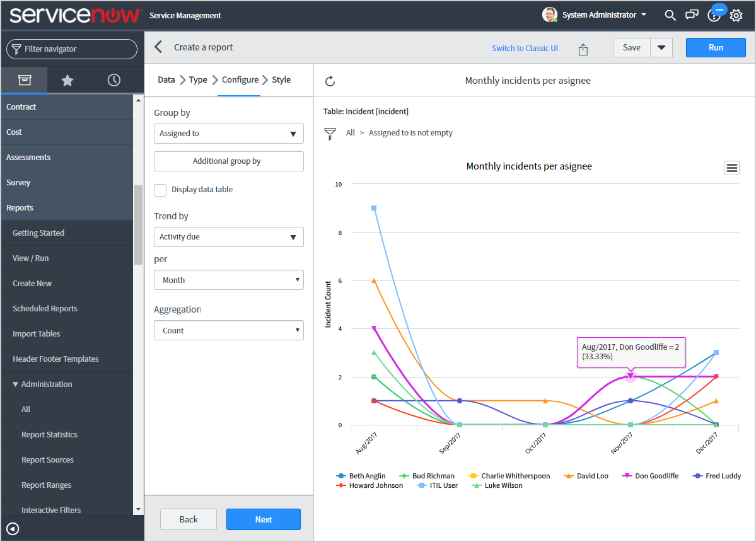Viewport: 756px width, 542px height.
Task: Click the global search magnifier icon
Action: point(670,14)
